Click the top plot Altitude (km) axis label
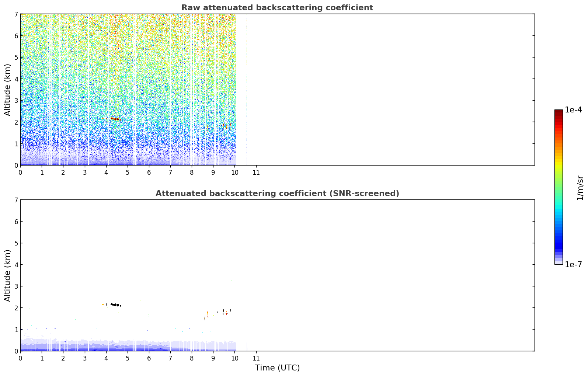Screen dimensions: 588x376 [8, 90]
